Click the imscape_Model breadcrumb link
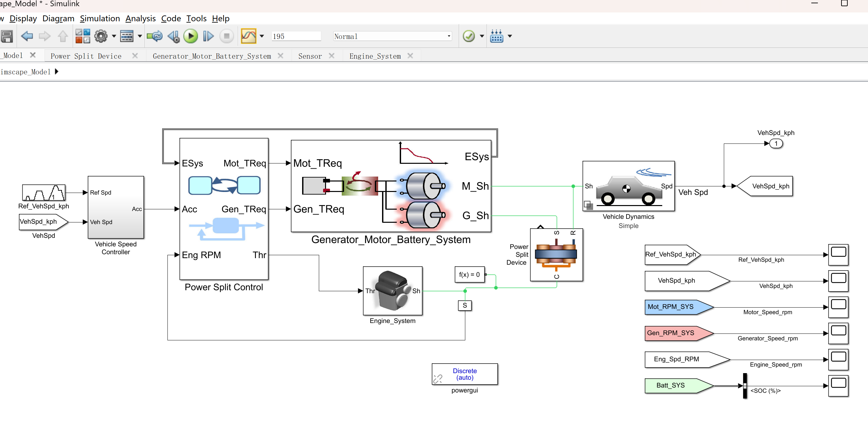This screenshot has height=437, width=868. pos(26,72)
